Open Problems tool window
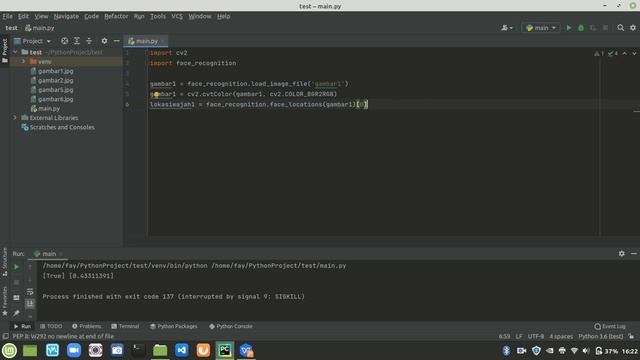The width and height of the screenshot is (640, 360). pos(87,326)
